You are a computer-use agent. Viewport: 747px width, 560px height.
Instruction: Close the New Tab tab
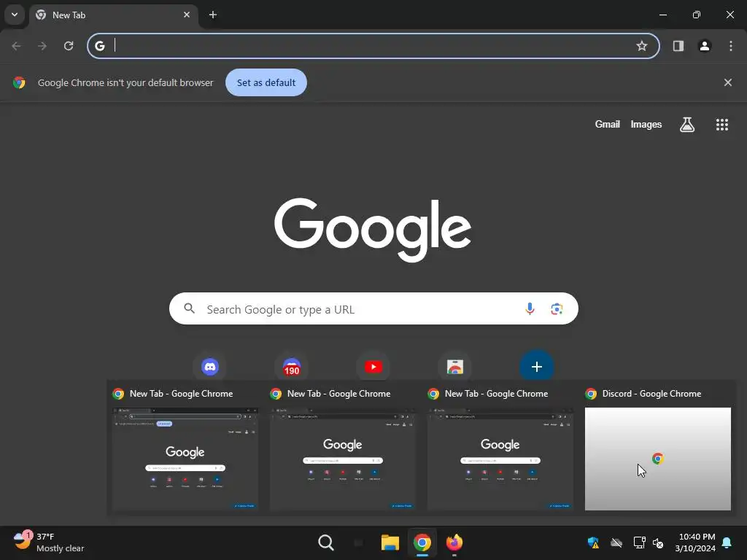187,15
